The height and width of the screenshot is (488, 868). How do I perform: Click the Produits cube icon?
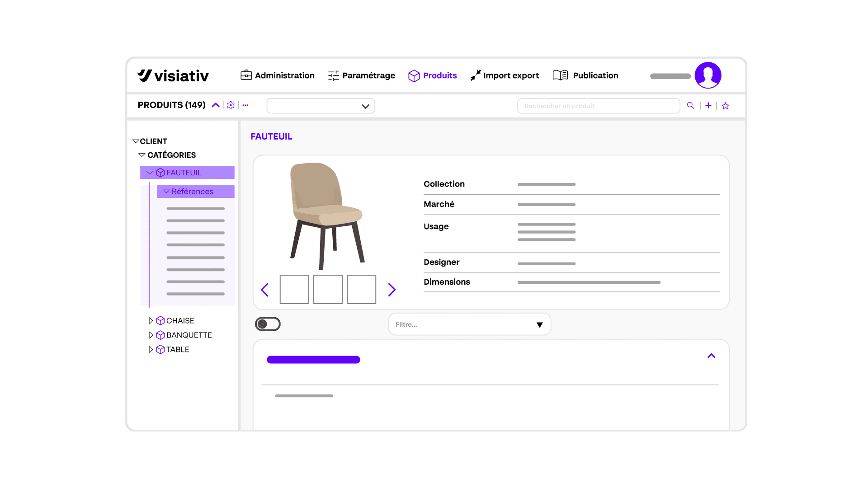click(414, 76)
